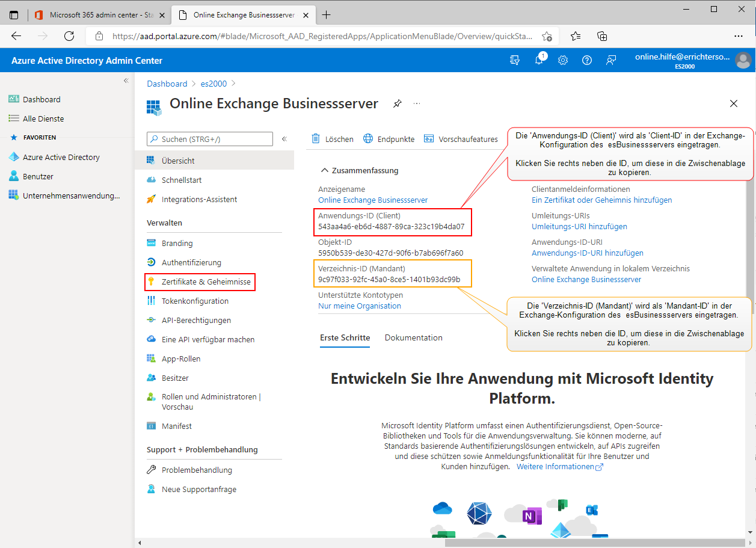Click the Löschen toolbar button
This screenshot has width=756, height=548.
click(333, 139)
